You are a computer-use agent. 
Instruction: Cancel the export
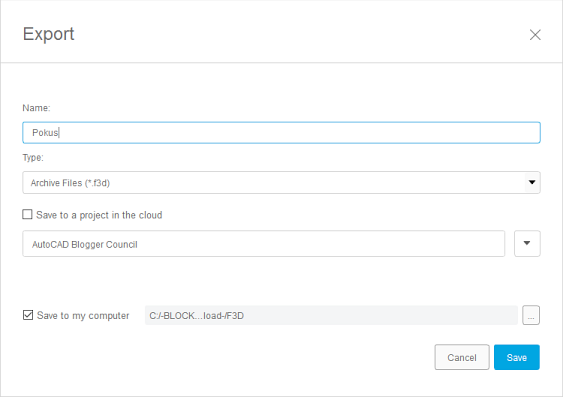[x=462, y=357]
